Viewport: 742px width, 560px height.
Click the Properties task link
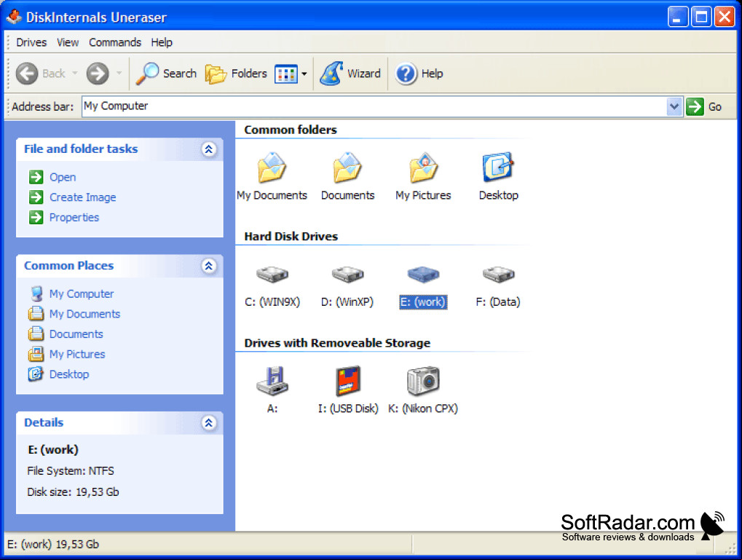pyautogui.click(x=74, y=217)
